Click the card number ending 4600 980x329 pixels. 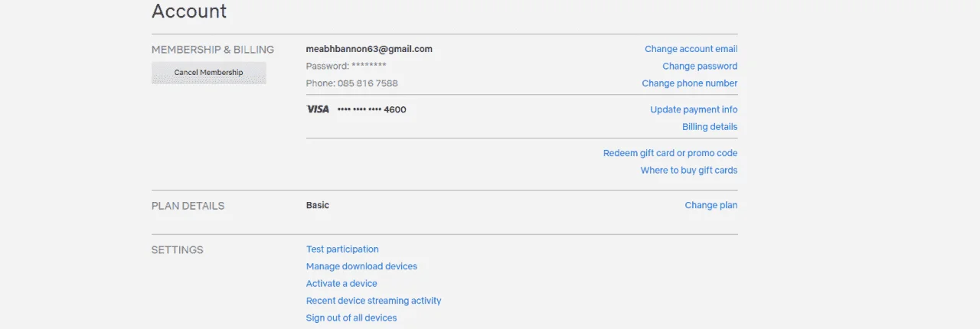(x=372, y=109)
